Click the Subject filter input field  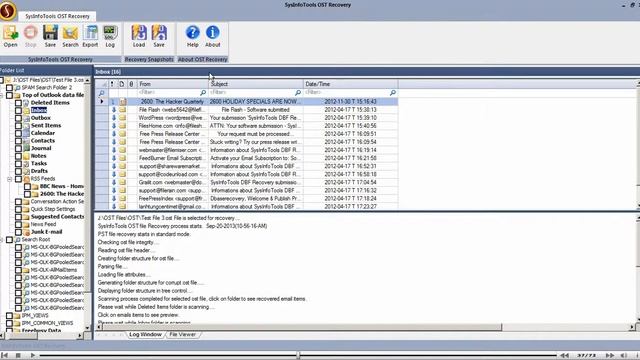coord(251,93)
